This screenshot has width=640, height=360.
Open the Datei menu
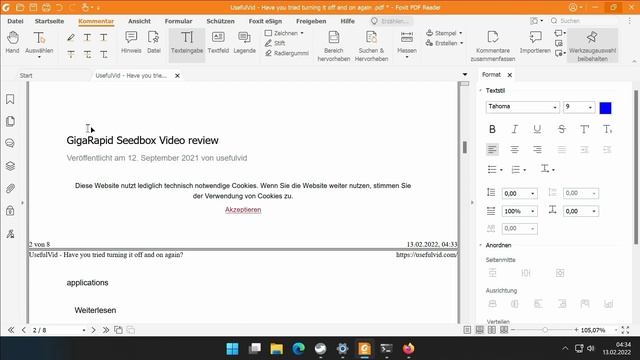click(15, 21)
